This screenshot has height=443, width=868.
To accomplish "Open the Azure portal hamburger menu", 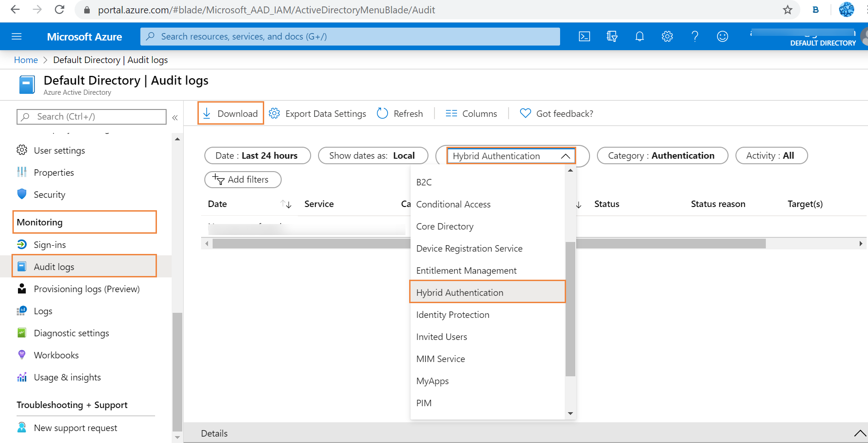I will click(x=17, y=36).
